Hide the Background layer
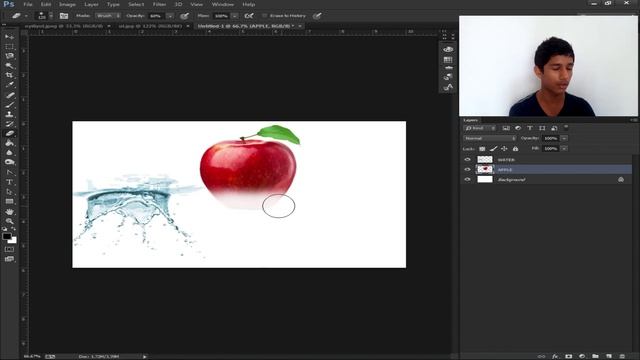The height and width of the screenshot is (360, 640). (x=467, y=179)
